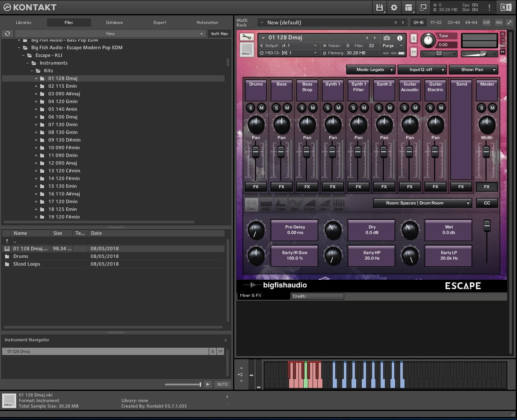Click the browser preview volume slider

point(183,385)
